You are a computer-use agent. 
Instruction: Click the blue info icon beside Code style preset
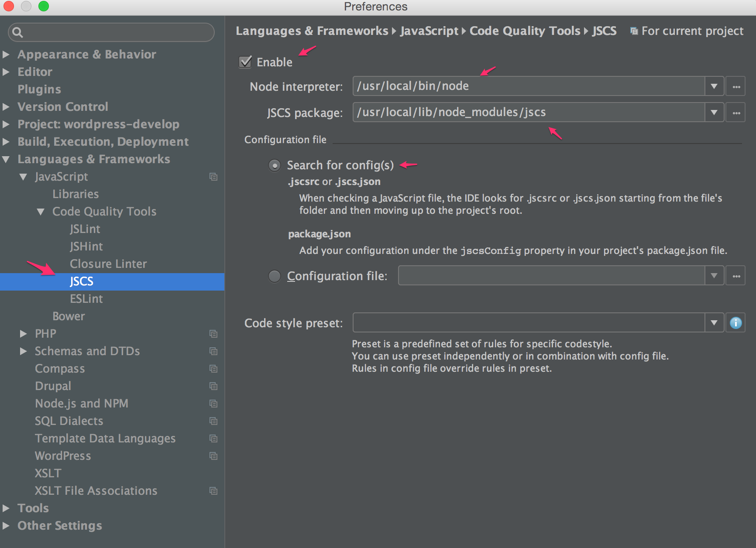(x=735, y=323)
